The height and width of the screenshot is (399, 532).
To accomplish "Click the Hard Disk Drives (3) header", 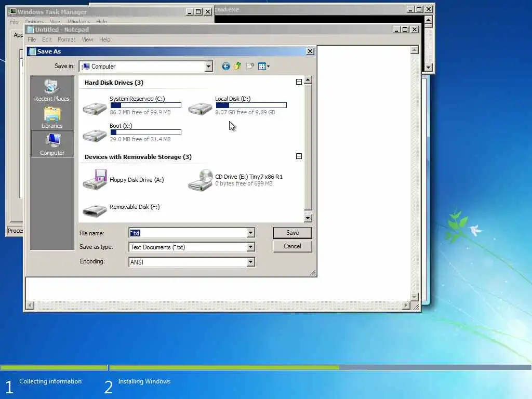I will click(x=114, y=83).
